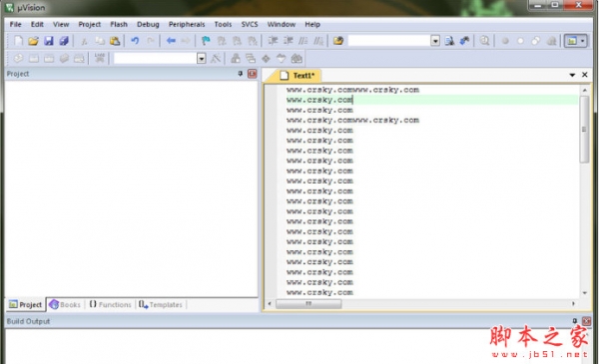599x364 pixels.
Task: Open the editor active files dropdown arrow
Action: tap(572, 75)
